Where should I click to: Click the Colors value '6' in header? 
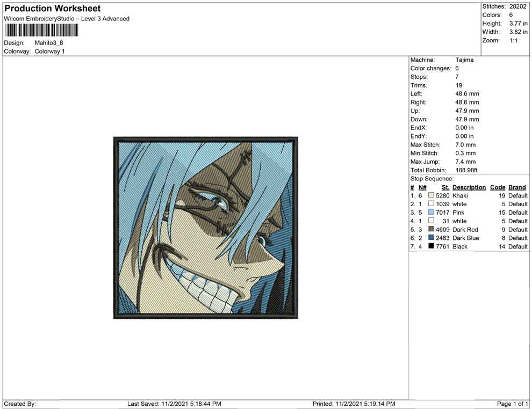[511, 15]
